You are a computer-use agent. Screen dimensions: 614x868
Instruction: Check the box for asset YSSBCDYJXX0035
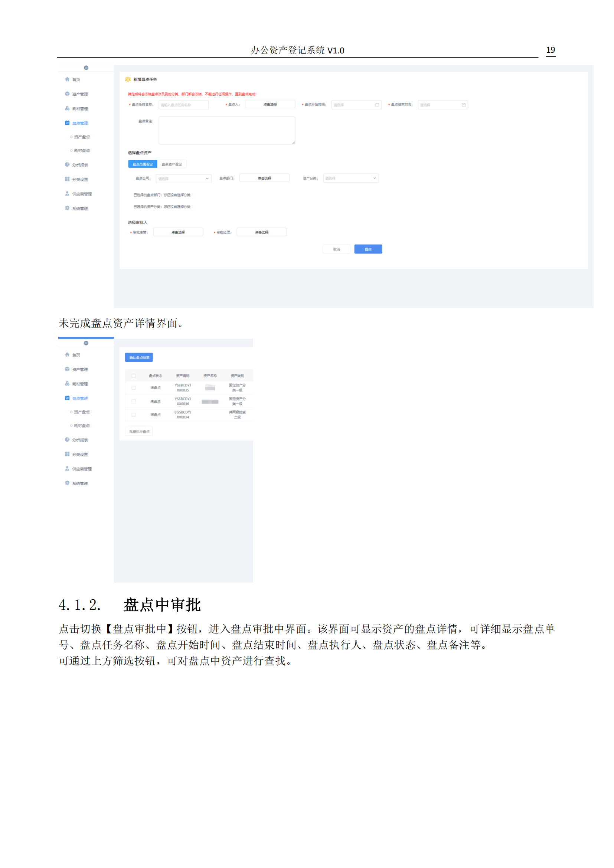(134, 388)
